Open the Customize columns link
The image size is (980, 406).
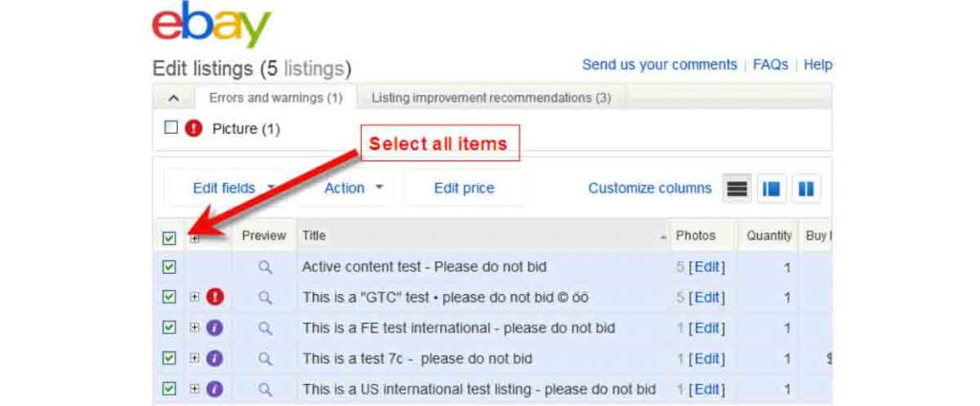point(650,189)
